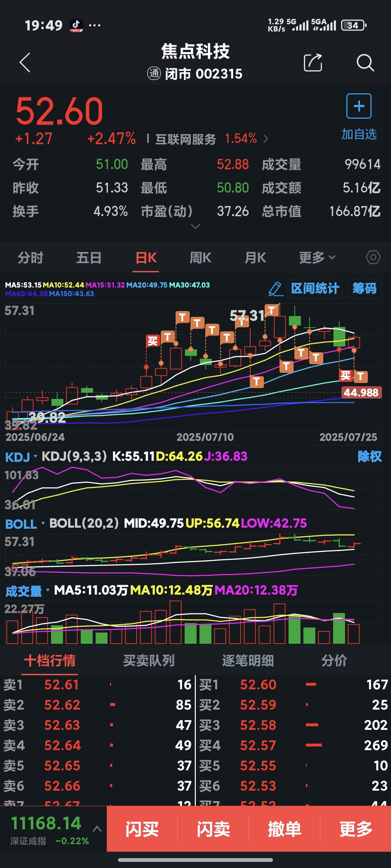Open the 分价 tab
Image resolution: width=391 pixels, height=868 pixels.
(334, 661)
